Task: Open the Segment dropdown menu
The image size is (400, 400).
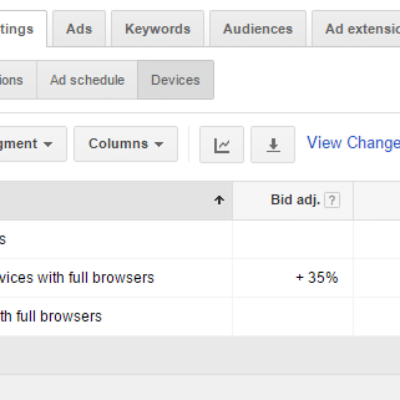Action: point(33,144)
